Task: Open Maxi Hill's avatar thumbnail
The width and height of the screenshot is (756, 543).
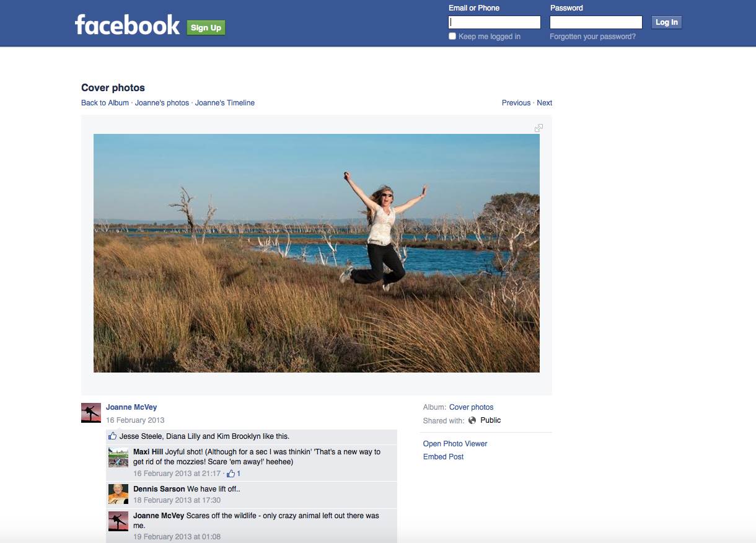Action: (x=118, y=457)
